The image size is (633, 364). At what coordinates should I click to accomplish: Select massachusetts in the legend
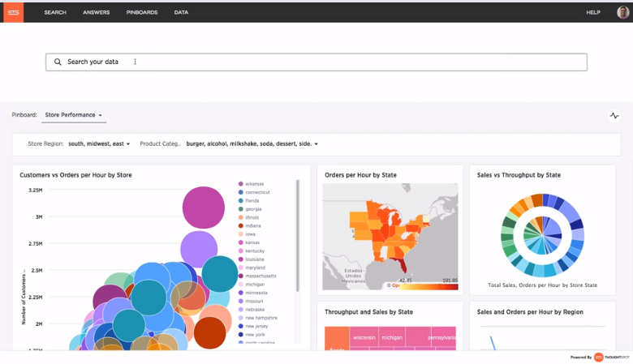pos(257,276)
